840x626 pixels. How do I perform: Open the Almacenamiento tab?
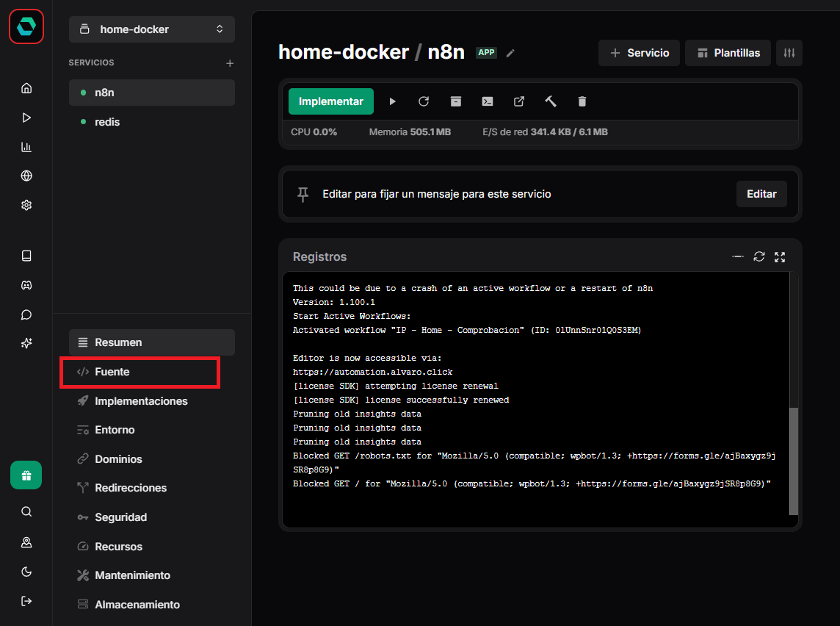coord(151,605)
